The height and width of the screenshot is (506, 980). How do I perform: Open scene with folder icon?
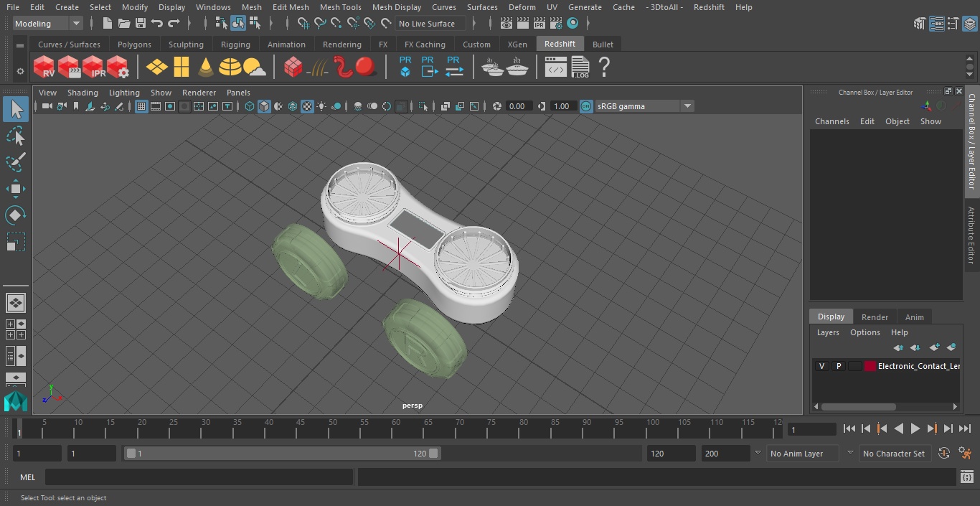point(124,24)
